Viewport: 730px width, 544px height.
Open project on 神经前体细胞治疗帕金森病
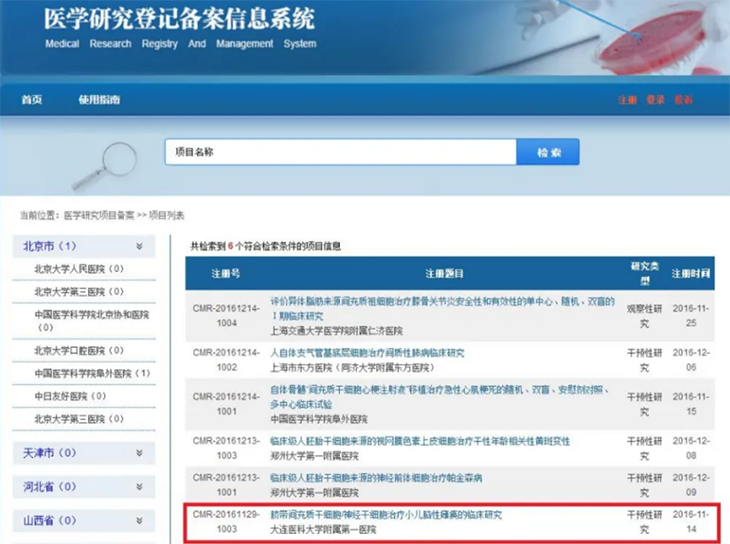[376, 478]
